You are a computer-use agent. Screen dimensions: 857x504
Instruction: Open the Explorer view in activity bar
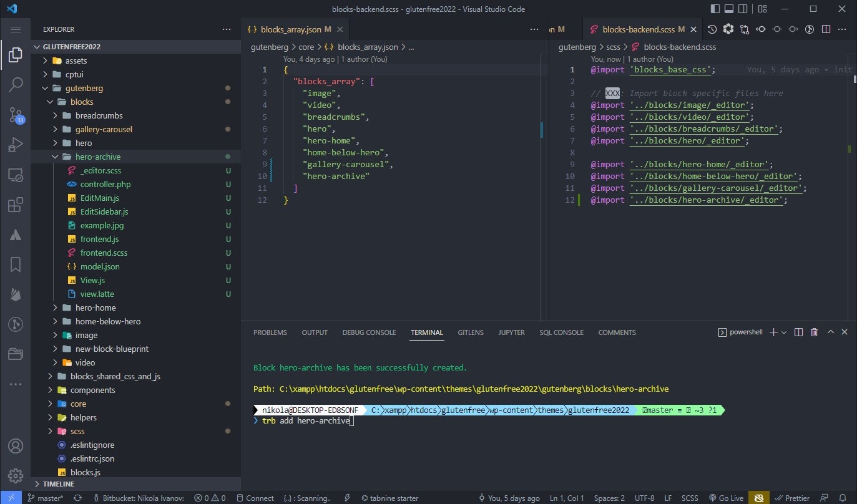16,55
